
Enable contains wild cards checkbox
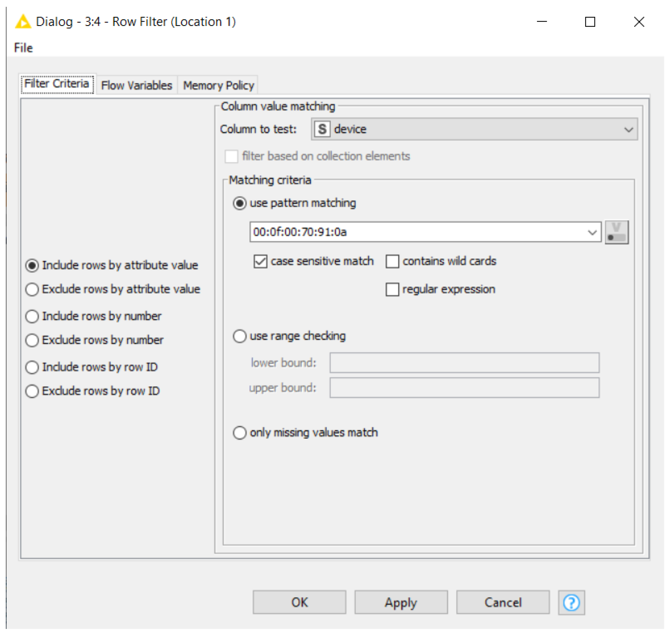point(392,261)
